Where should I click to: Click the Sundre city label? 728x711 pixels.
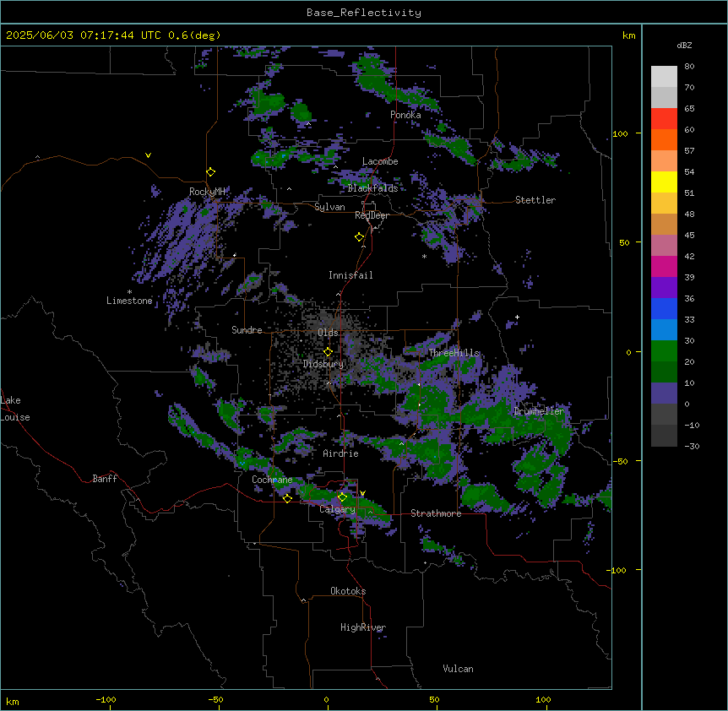pos(247,330)
